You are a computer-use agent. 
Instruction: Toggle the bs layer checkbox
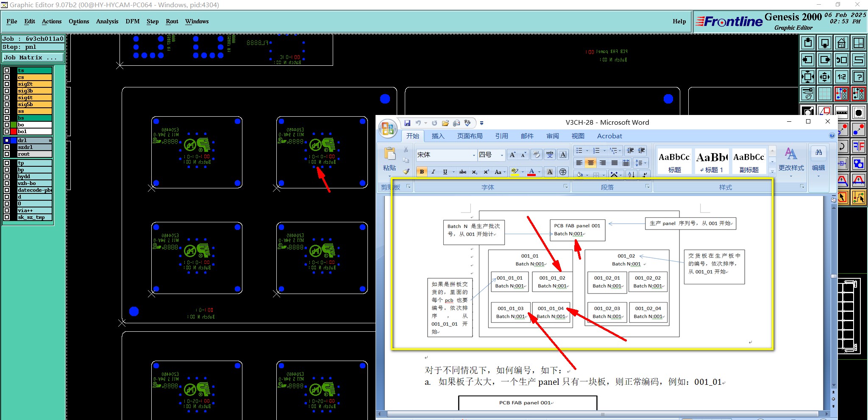click(x=7, y=118)
